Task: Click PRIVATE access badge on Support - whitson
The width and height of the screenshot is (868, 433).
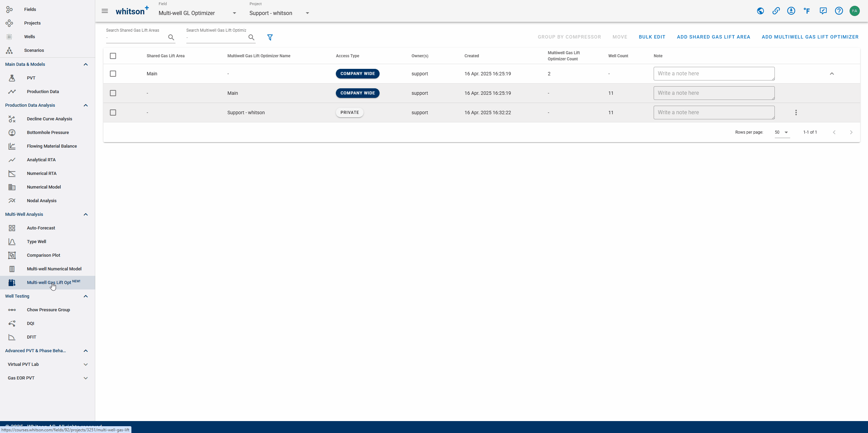Action: tap(350, 113)
